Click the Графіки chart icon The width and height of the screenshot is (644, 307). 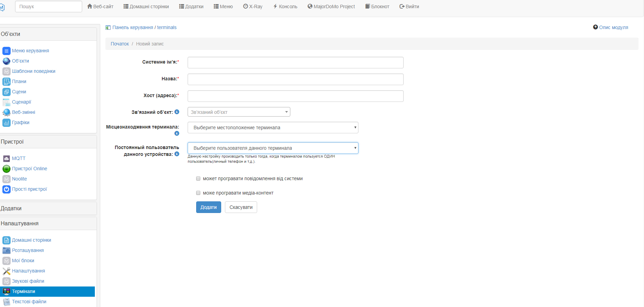[x=6, y=122]
